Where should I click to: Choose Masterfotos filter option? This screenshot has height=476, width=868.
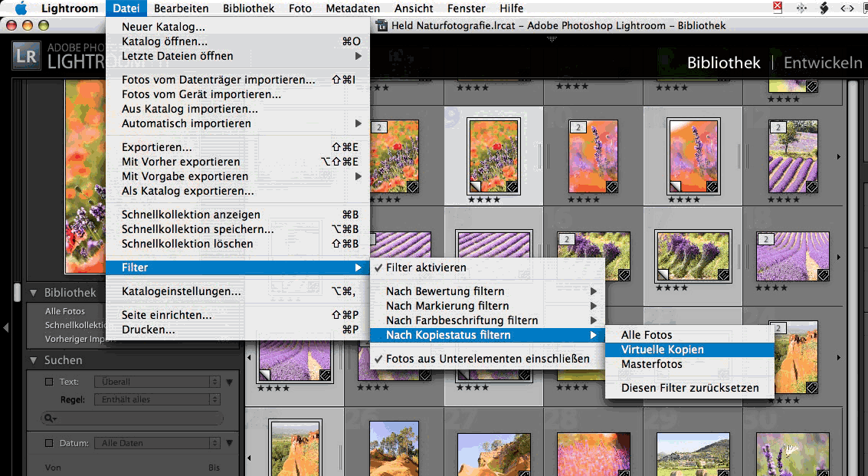[x=689, y=364]
